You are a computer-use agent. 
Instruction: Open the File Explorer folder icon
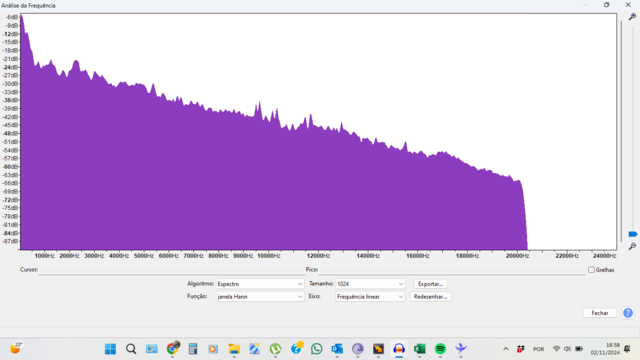coord(234,349)
